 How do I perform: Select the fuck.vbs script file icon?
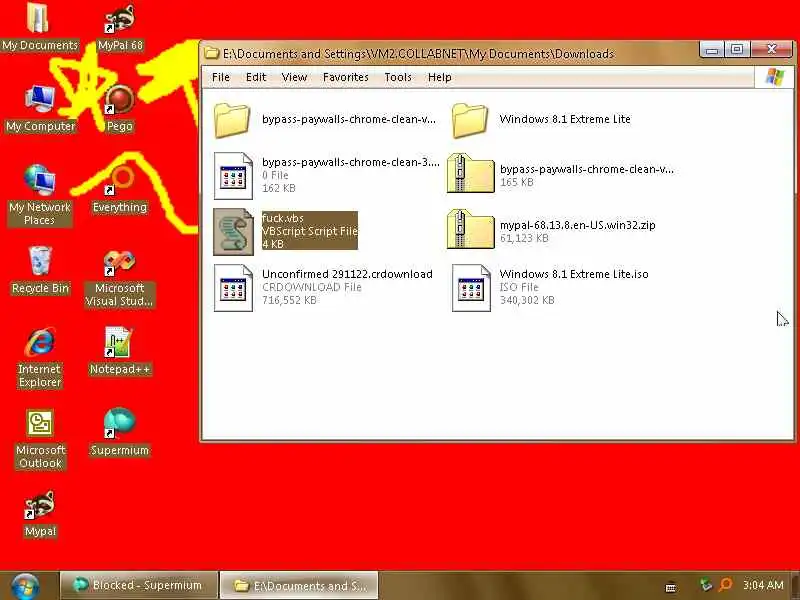tap(233, 232)
